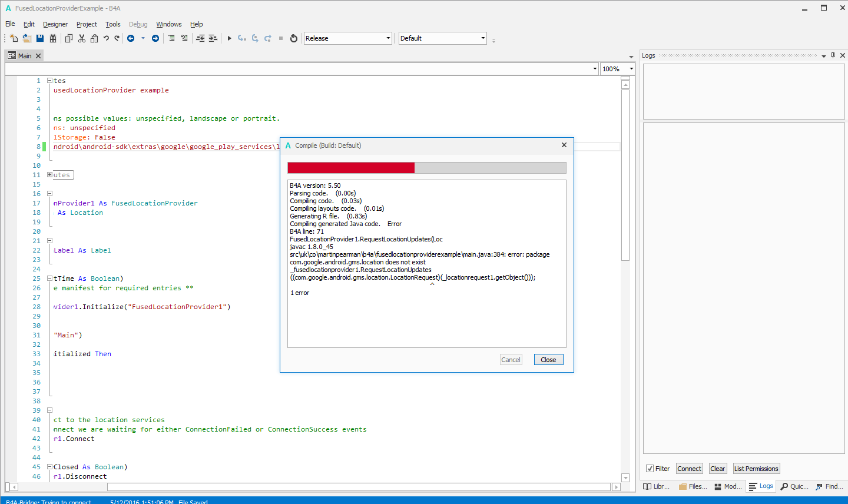Click the Block comment toolbar icon

coord(171,38)
